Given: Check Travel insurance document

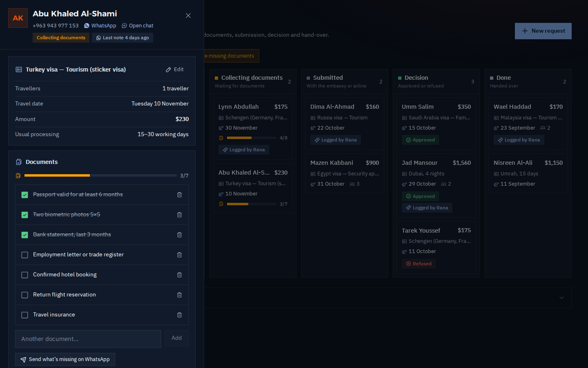Looking at the screenshot, I should (x=24, y=315).
